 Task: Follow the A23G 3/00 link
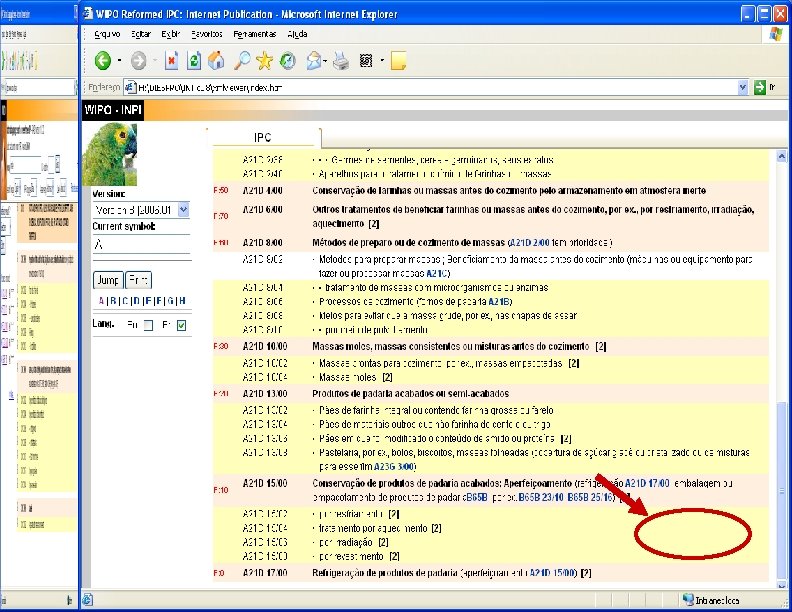[394, 467]
